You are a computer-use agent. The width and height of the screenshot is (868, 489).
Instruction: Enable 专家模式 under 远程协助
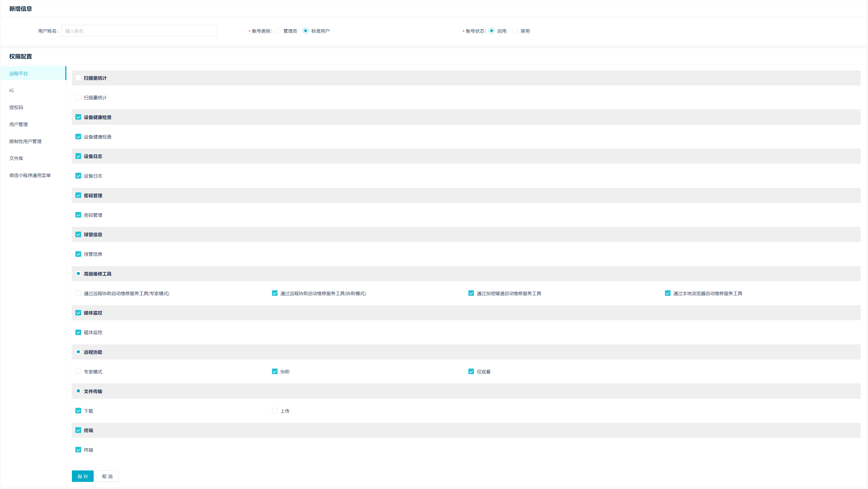(x=78, y=371)
